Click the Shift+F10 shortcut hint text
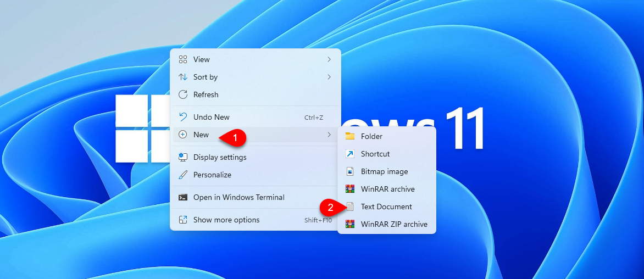This screenshot has height=279, width=644. [318, 220]
